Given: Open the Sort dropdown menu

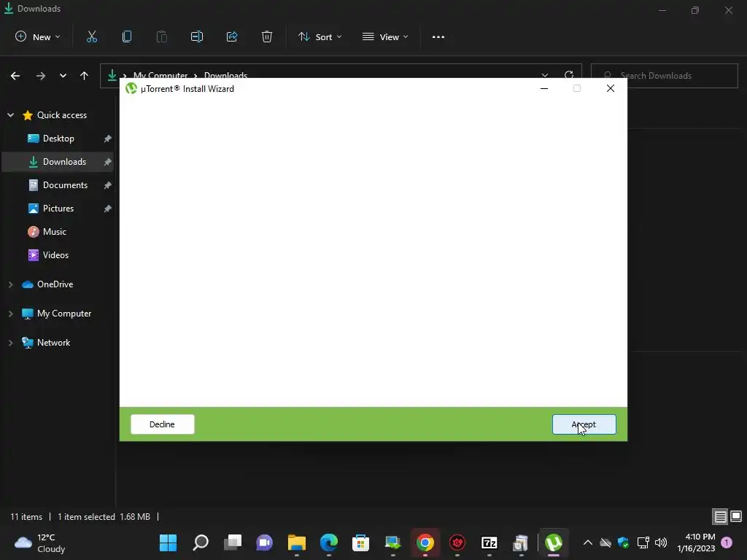Looking at the screenshot, I should tap(320, 36).
